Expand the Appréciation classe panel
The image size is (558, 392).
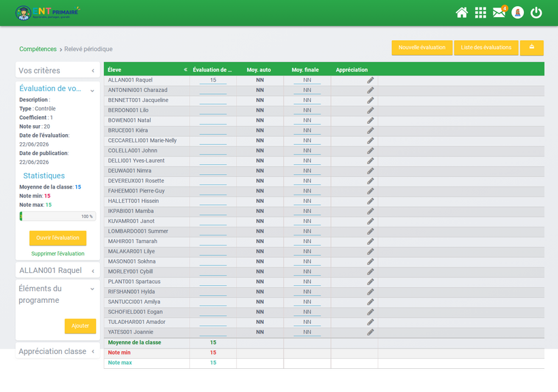tap(93, 351)
